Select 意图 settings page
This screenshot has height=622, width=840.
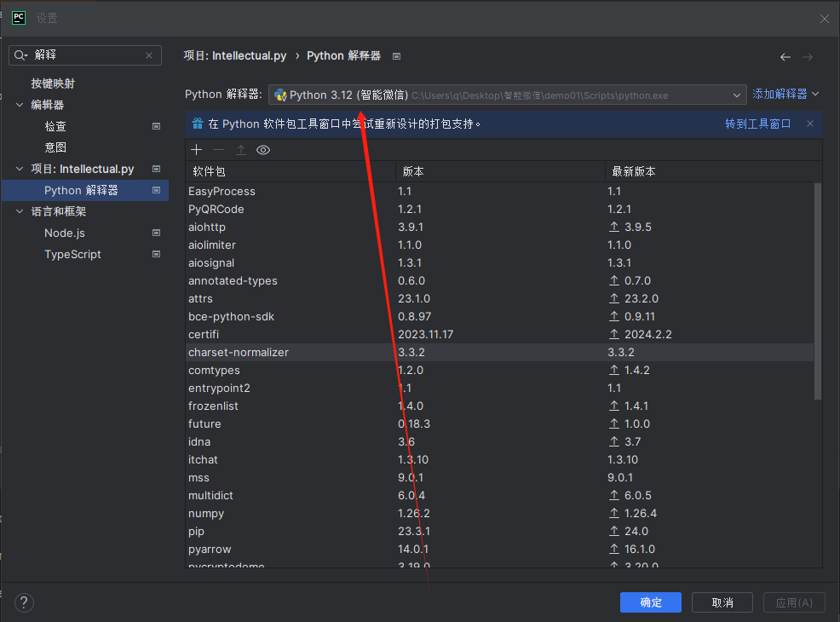pos(55,147)
